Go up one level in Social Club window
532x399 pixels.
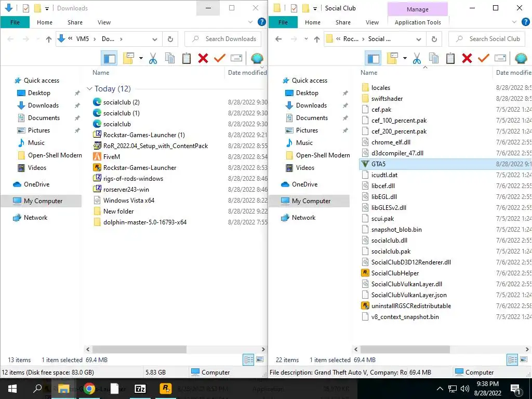point(316,39)
